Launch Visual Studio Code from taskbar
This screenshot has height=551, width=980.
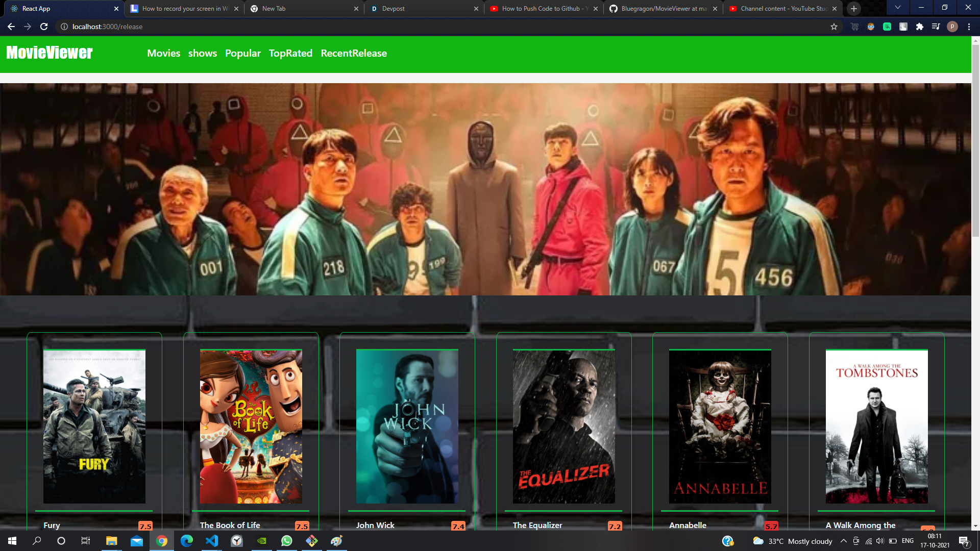tap(211, 541)
